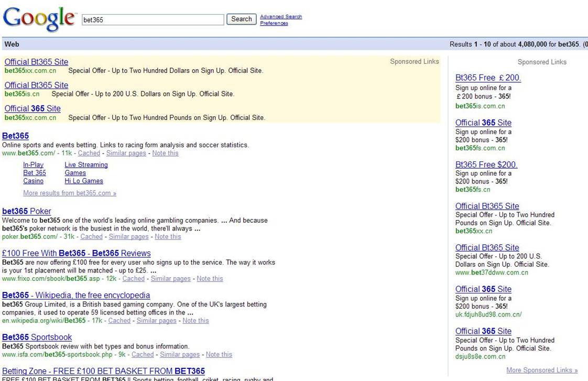
Task: Click the results count text showing 4,080,000
Action: point(519,44)
